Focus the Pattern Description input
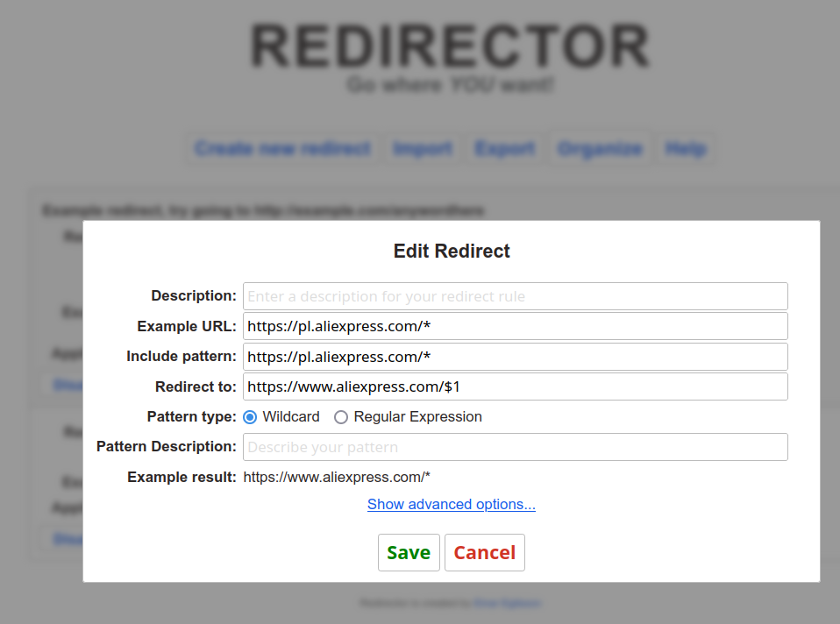Image resolution: width=840 pixels, height=624 pixels. click(x=516, y=447)
